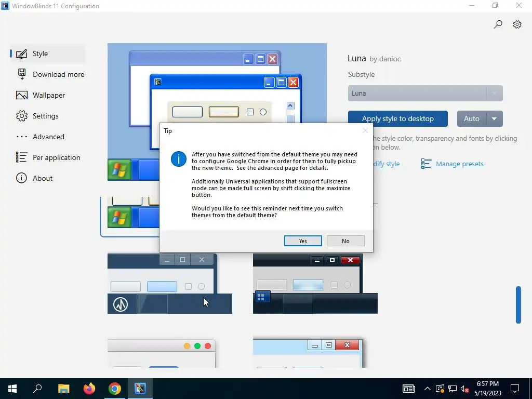
Task: Select the Mac-style skin with colored dots
Action: point(162,353)
